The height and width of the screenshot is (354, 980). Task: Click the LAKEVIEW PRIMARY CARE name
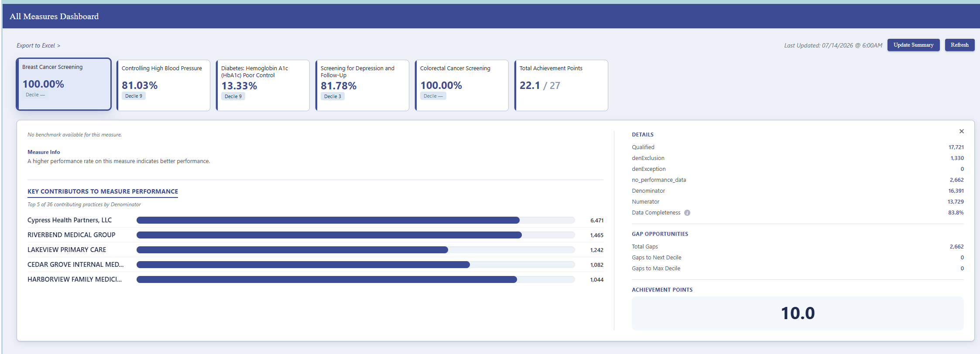click(67, 250)
